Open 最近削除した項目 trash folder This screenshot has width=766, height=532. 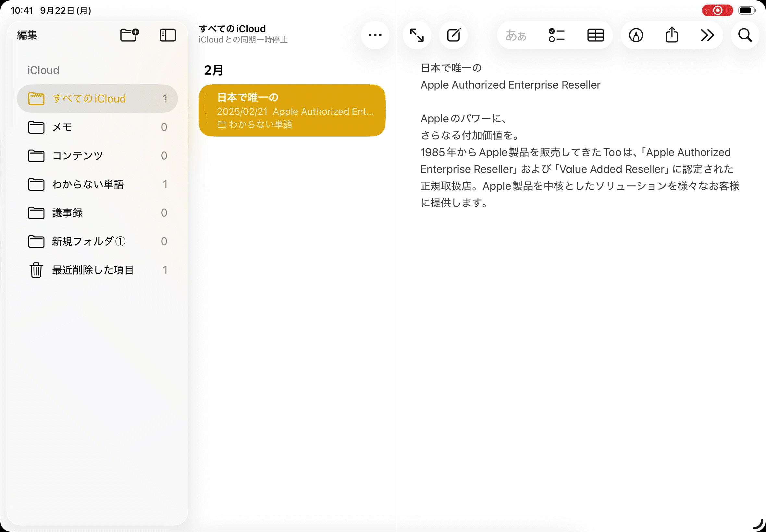coord(97,270)
